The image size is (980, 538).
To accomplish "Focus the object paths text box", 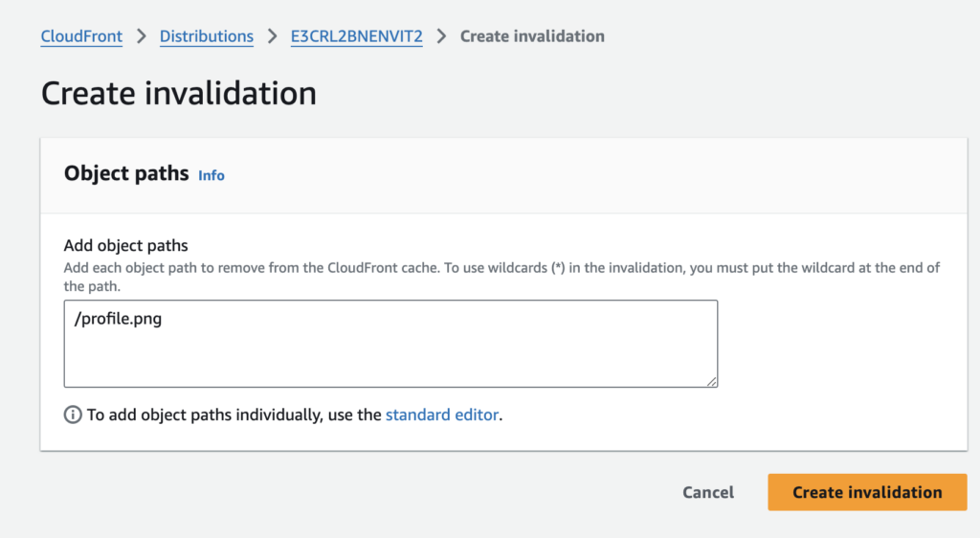I will pos(390,354).
